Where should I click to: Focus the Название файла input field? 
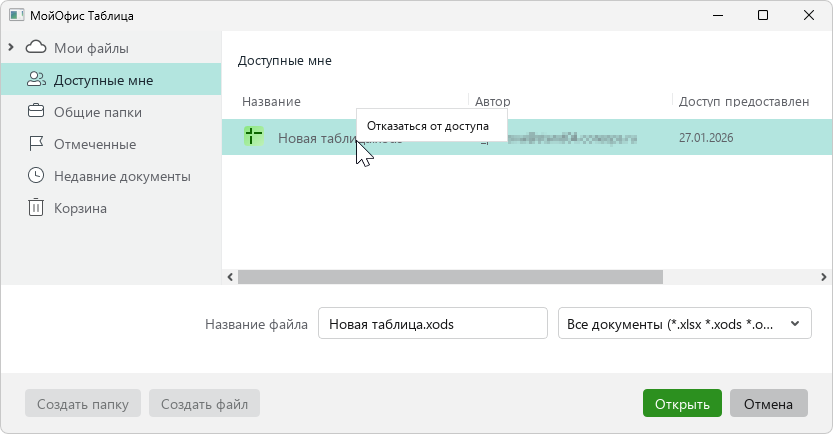(x=432, y=323)
